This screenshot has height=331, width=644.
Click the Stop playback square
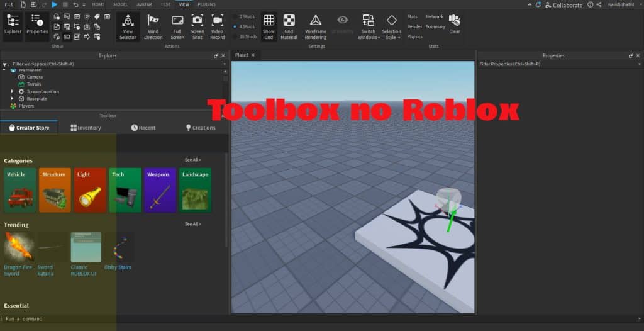pyautogui.click(x=65, y=4)
